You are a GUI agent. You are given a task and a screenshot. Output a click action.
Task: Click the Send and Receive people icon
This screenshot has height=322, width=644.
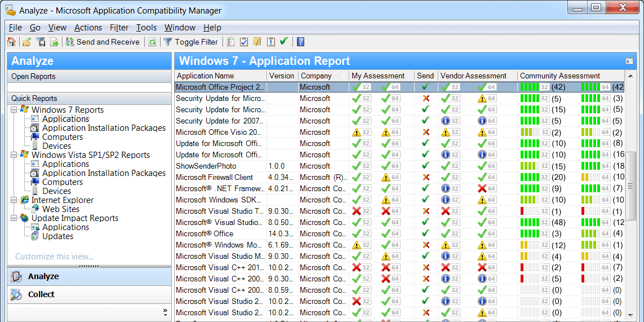coord(70,42)
